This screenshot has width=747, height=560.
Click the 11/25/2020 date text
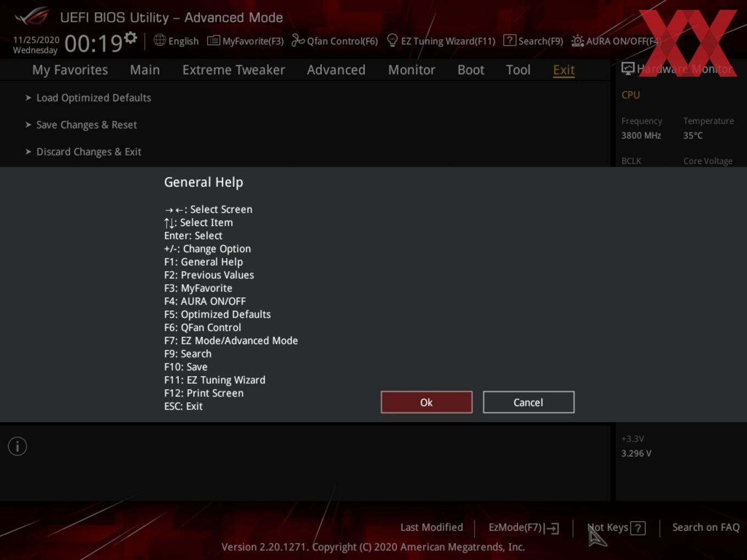coord(36,40)
